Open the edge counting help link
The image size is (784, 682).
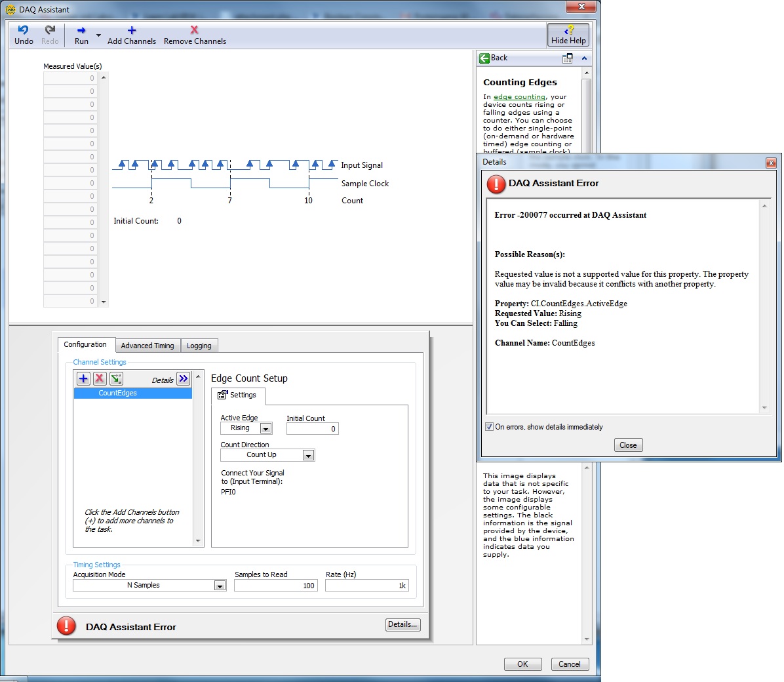click(519, 96)
